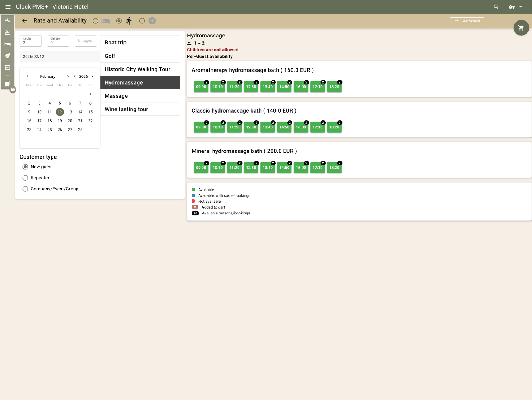This screenshot has width=532, height=400.
Task: Click the OLD VERSION button
Action: click(x=467, y=20)
